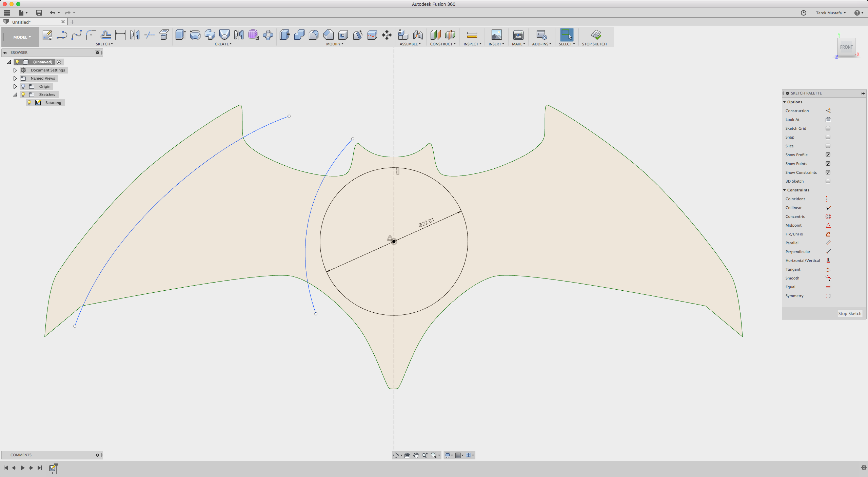Open the MODIFY menu
The image size is (868, 477).
point(335,44)
